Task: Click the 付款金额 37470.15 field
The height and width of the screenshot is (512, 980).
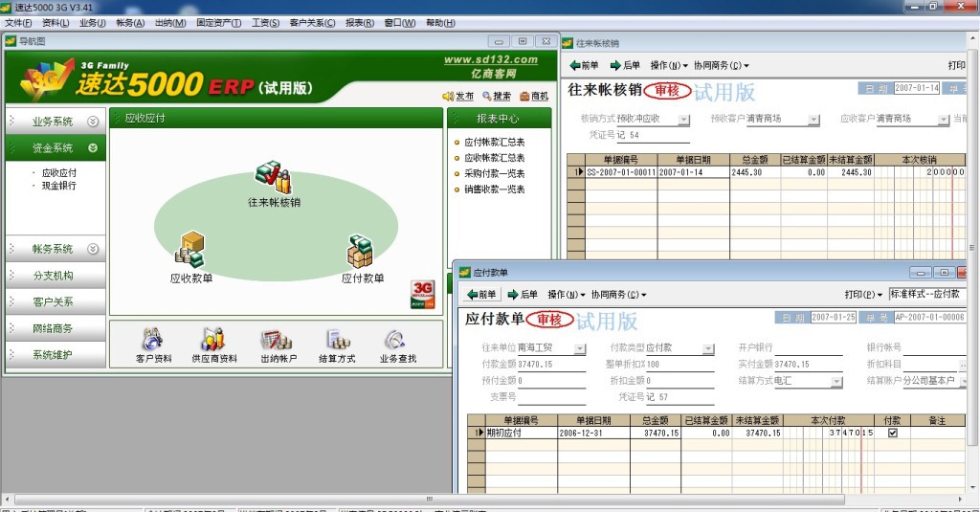Action: [x=551, y=365]
